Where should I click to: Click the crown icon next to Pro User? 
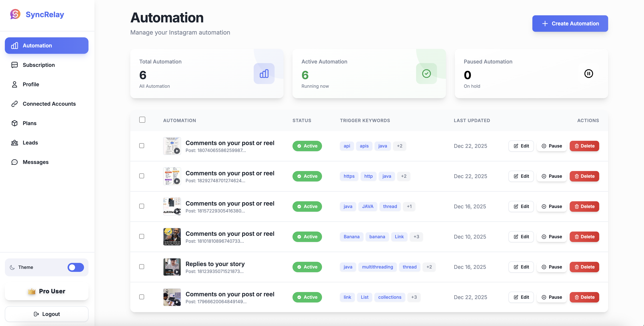pyautogui.click(x=32, y=291)
